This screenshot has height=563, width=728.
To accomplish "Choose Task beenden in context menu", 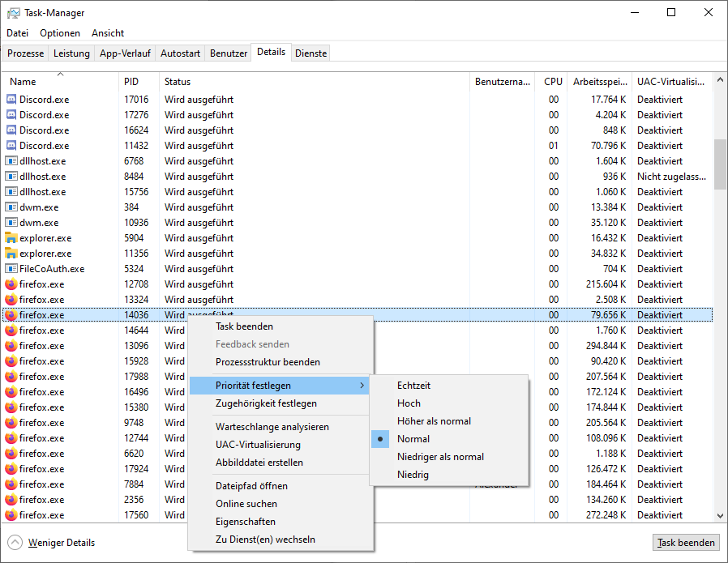I will point(280,326).
